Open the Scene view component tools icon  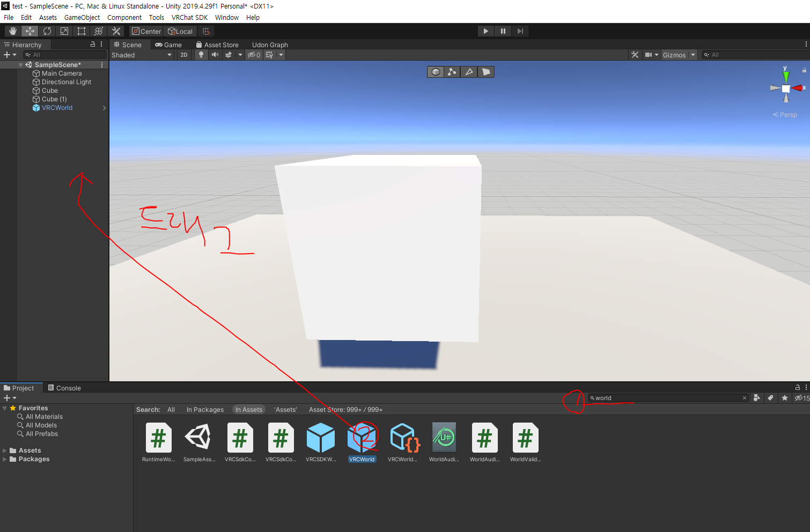click(x=635, y=55)
